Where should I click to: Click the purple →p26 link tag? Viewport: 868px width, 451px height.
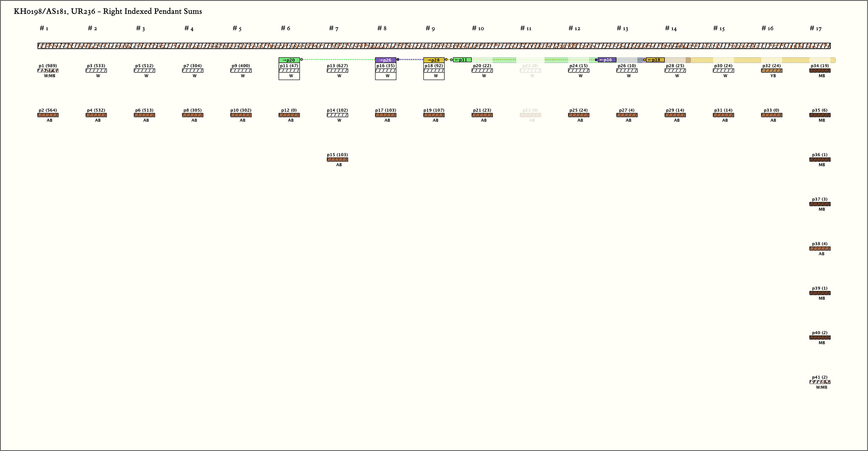(x=385, y=60)
